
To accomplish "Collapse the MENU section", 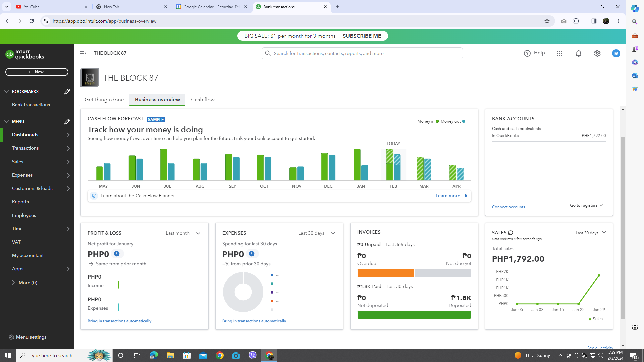I will point(7,122).
